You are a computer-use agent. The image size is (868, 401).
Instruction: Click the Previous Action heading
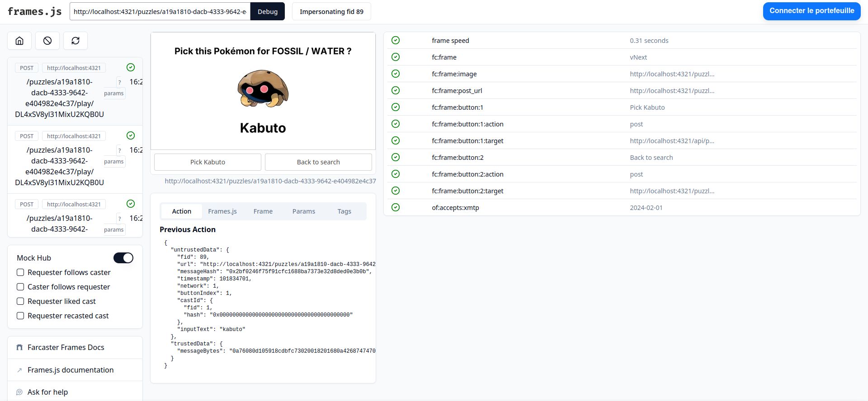coord(188,229)
